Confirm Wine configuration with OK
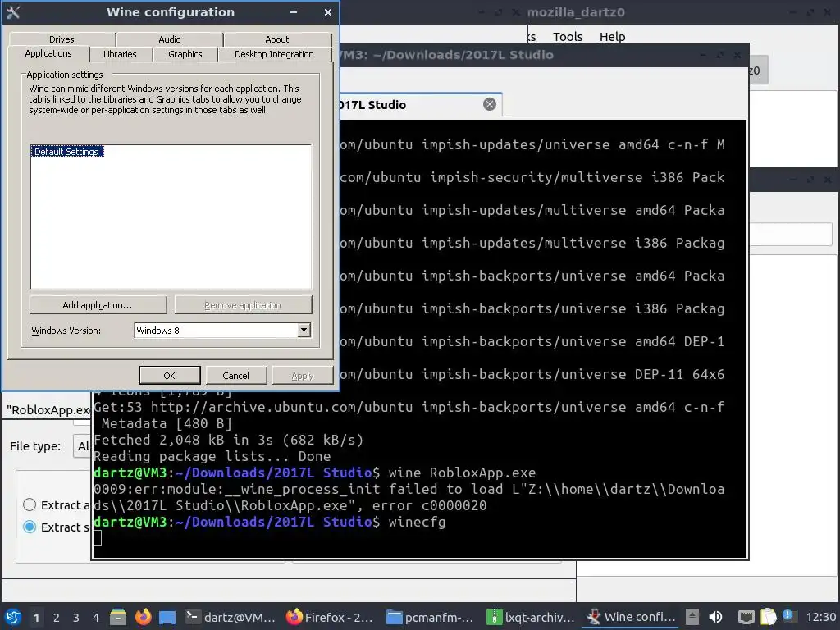840x630 pixels. click(x=169, y=376)
